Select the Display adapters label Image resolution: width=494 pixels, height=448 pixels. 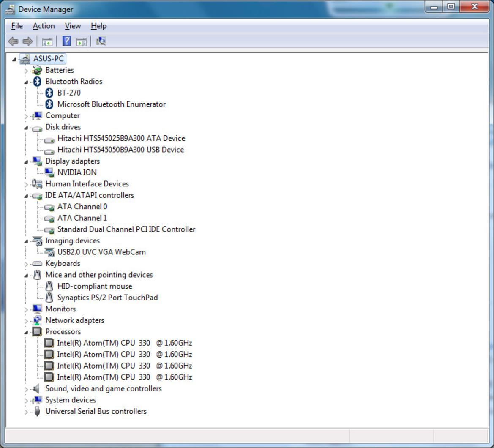73,161
